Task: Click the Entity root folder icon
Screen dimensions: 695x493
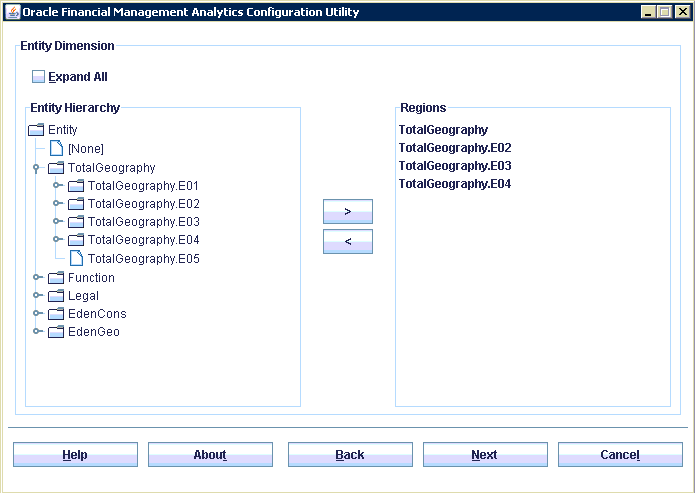Action: click(36, 130)
